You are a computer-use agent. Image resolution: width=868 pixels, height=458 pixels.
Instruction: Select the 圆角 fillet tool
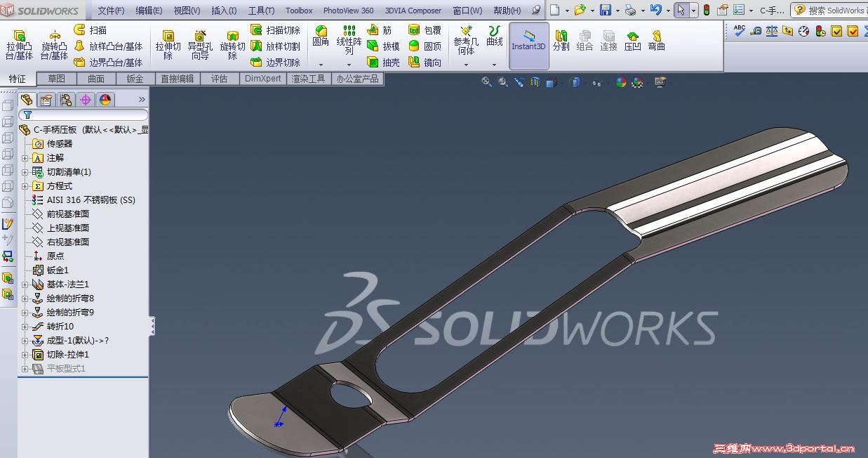(x=321, y=36)
